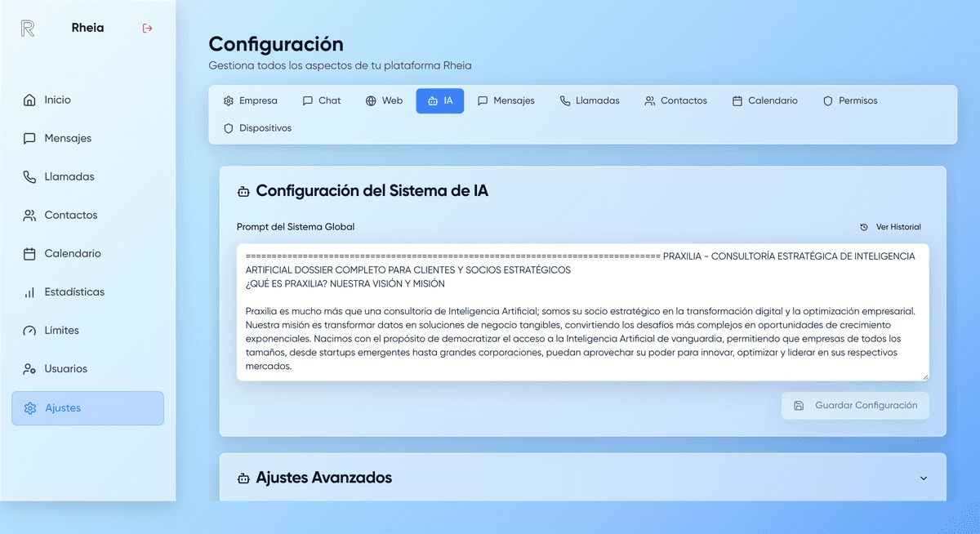Open the Calendario calendar icon
Image resolution: width=980 pixels, height=534 pixels.
29,253
